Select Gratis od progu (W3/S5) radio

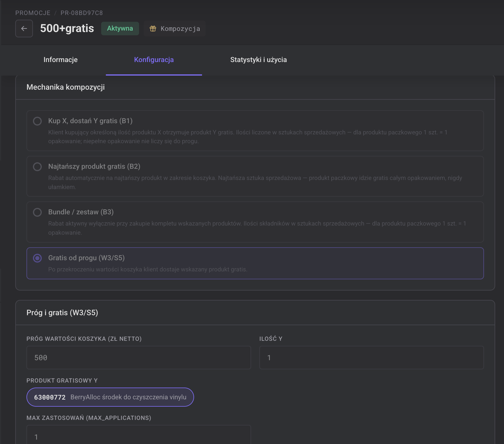click(x=37, y=258)
